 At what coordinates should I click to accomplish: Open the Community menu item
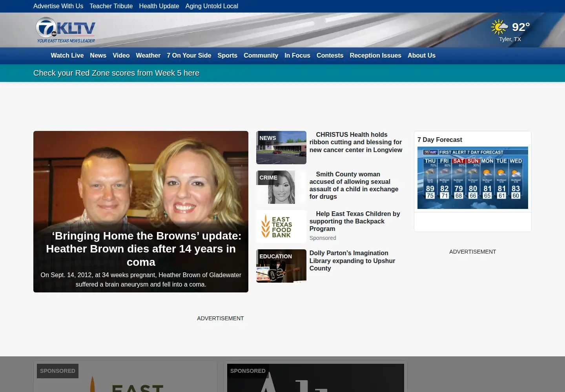[261, 56]
